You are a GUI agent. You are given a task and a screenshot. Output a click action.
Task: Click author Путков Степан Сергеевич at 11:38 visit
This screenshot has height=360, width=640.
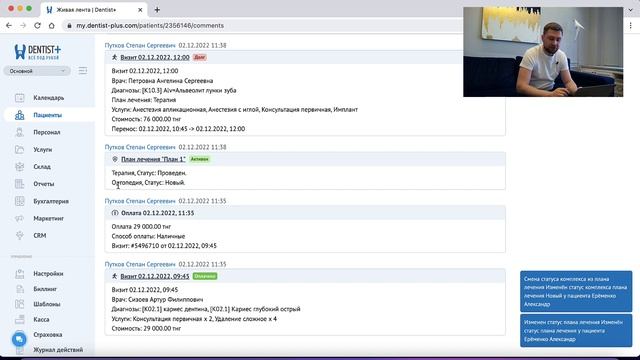point(140,45)
